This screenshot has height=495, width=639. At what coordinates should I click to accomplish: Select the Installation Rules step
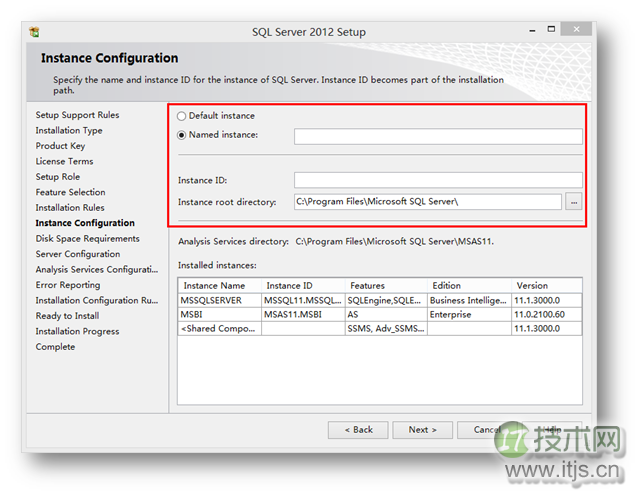(x=70, y=208)
